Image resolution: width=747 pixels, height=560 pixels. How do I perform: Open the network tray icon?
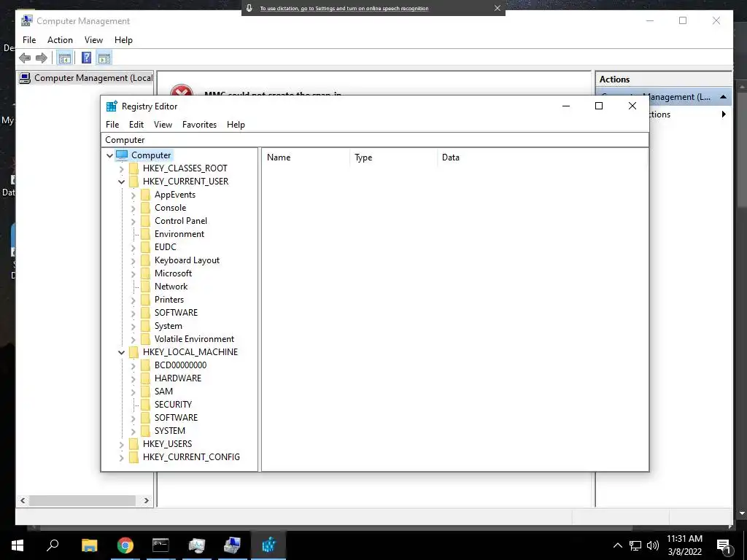(635, 545)
